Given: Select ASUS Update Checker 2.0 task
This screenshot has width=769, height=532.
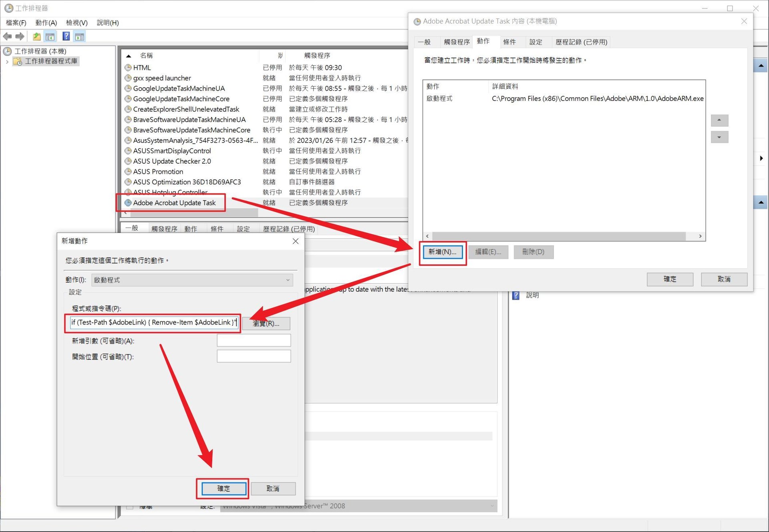Looking at the screenshot, I should (x=264, y=161).
